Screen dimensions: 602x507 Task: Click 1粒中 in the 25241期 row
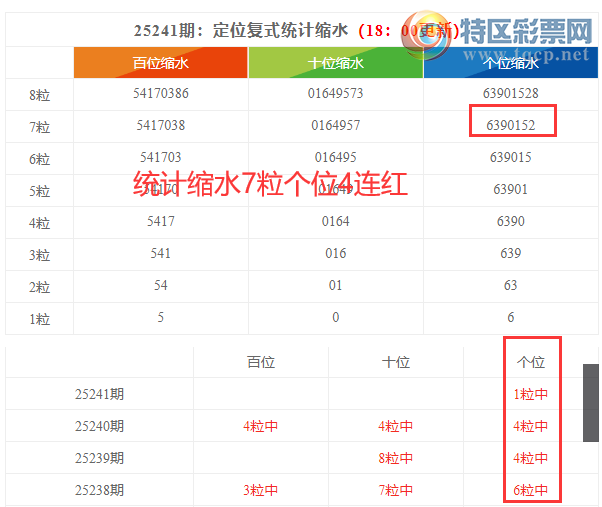click(531, 394)
